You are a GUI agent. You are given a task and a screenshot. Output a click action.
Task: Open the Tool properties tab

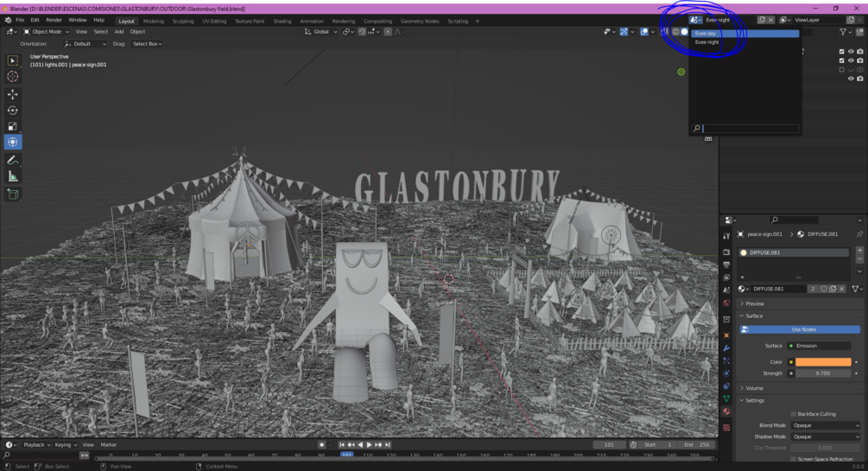pyautogui.click(x=726, y=235)
